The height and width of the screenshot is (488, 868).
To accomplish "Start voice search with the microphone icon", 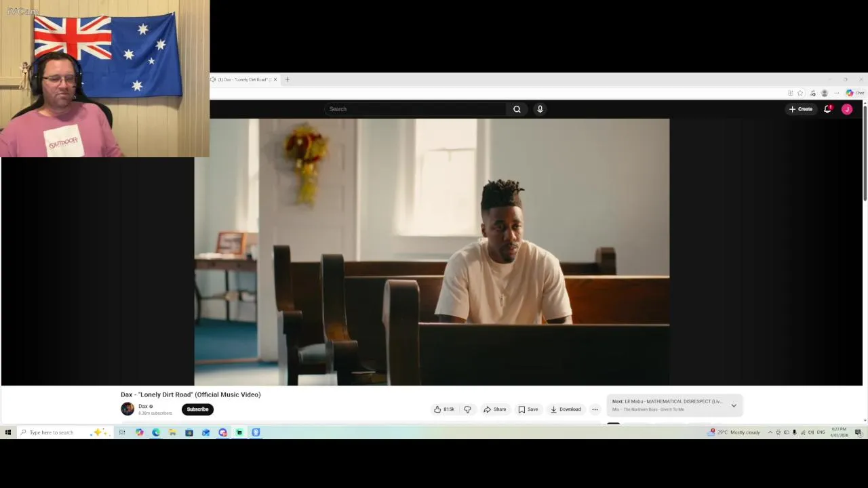I will coord(540,109).
